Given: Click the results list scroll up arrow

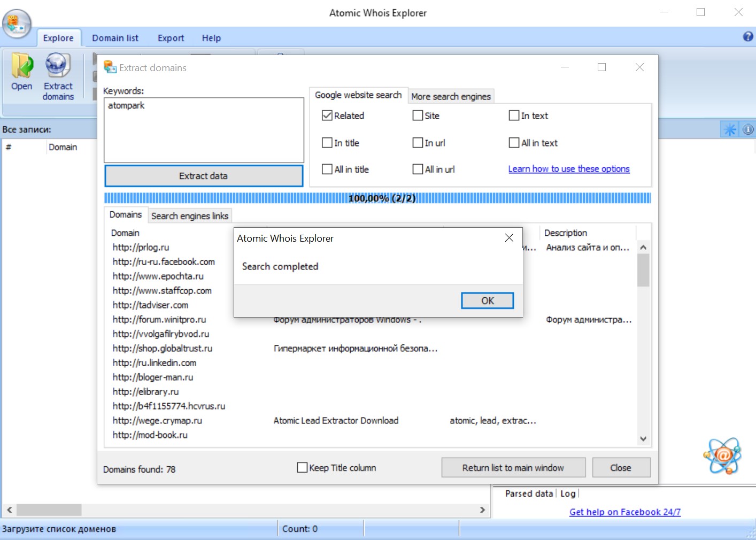Looking at the screenshot, I should tap(643, 247).
